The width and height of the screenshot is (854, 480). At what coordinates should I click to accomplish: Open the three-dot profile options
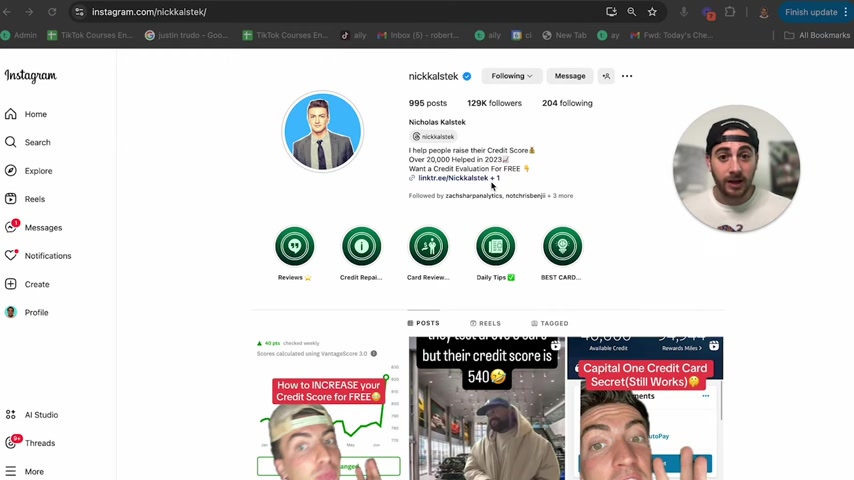627,76
